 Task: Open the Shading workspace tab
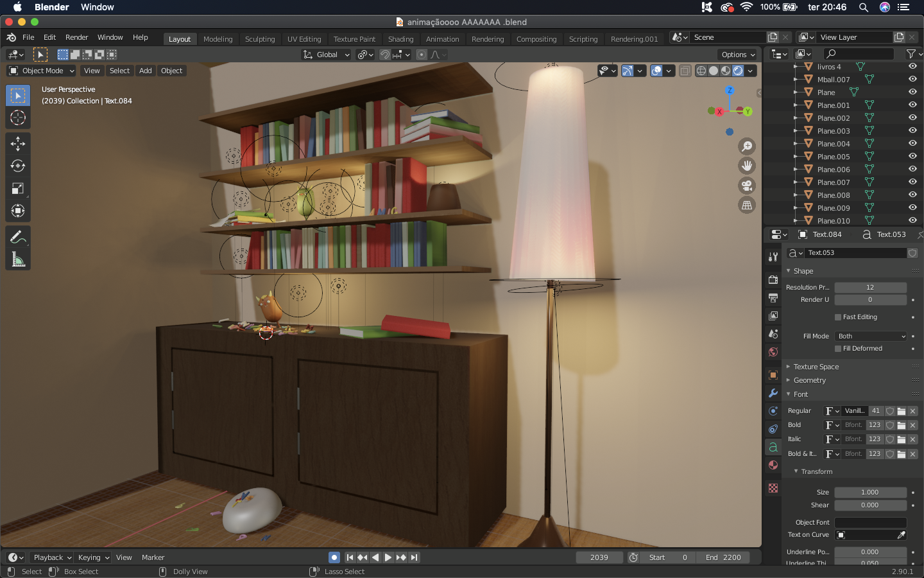point(401,39)
